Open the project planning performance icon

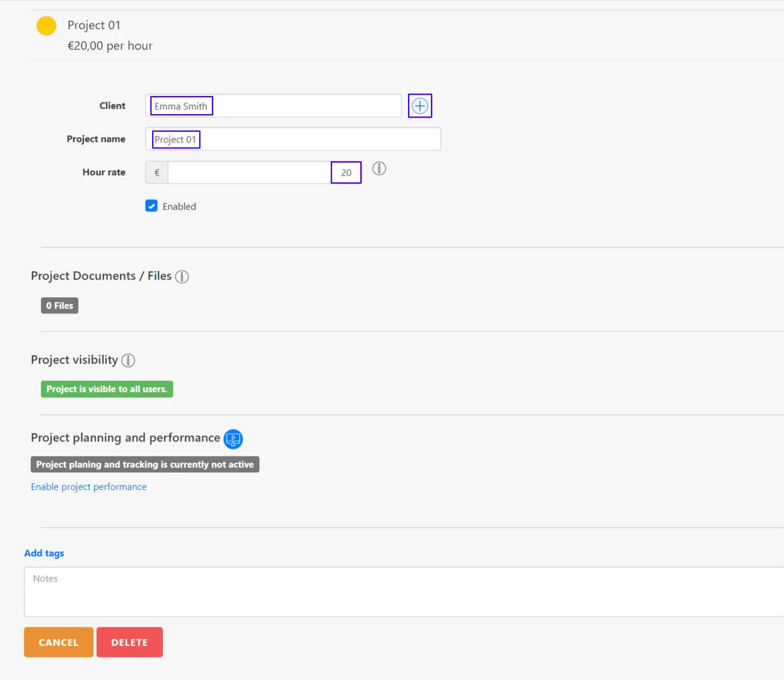(234, 439)
